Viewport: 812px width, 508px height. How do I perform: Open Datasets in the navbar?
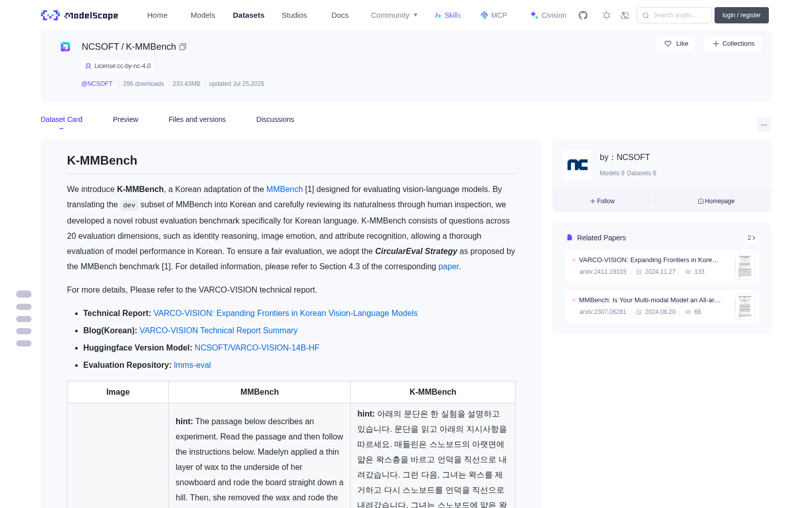(x=249, y=15)
